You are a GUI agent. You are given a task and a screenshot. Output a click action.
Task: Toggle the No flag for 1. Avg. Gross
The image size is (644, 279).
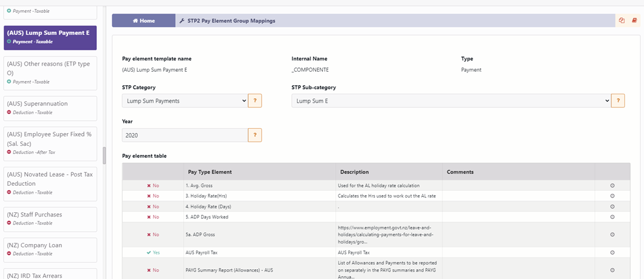point(153,185)
